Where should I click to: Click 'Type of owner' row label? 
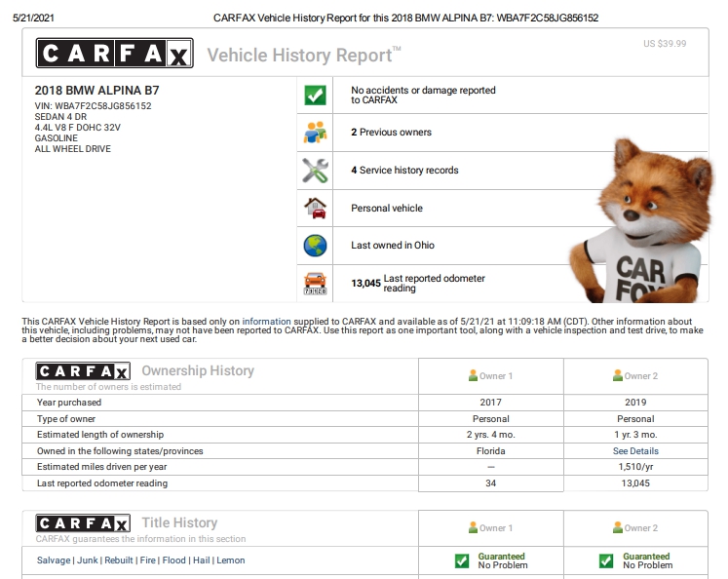[66, 419]
